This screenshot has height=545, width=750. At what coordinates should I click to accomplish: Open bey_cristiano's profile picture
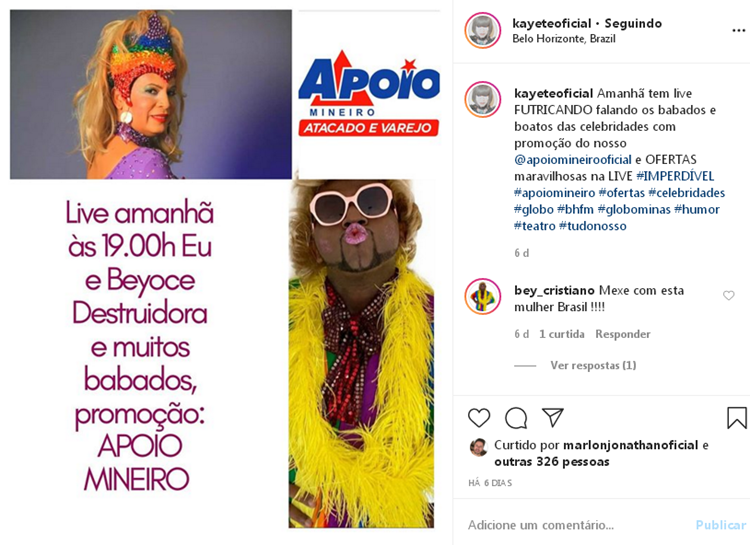click(483, 297)
